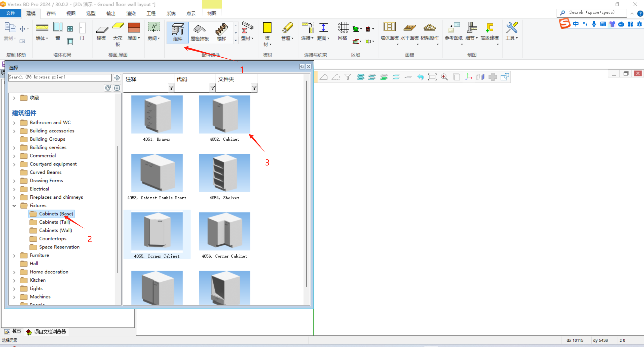
Task: Click the 代码 column filter button
Action: (x=213, y=88)
